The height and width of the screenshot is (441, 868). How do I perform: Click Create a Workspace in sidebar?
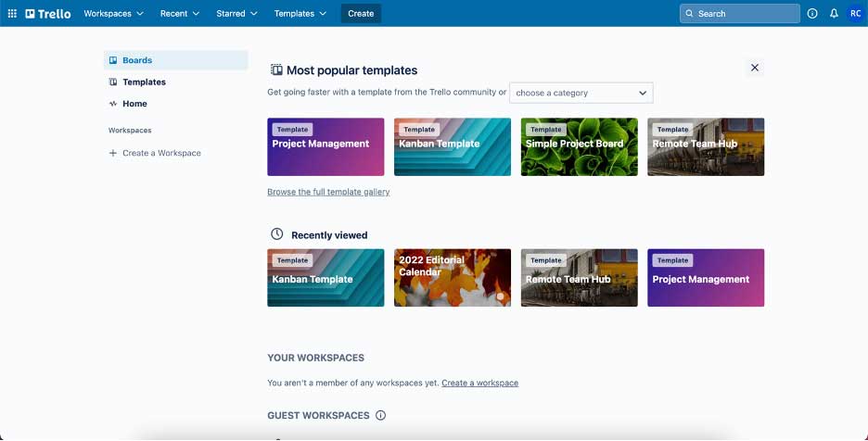(161, 153)
